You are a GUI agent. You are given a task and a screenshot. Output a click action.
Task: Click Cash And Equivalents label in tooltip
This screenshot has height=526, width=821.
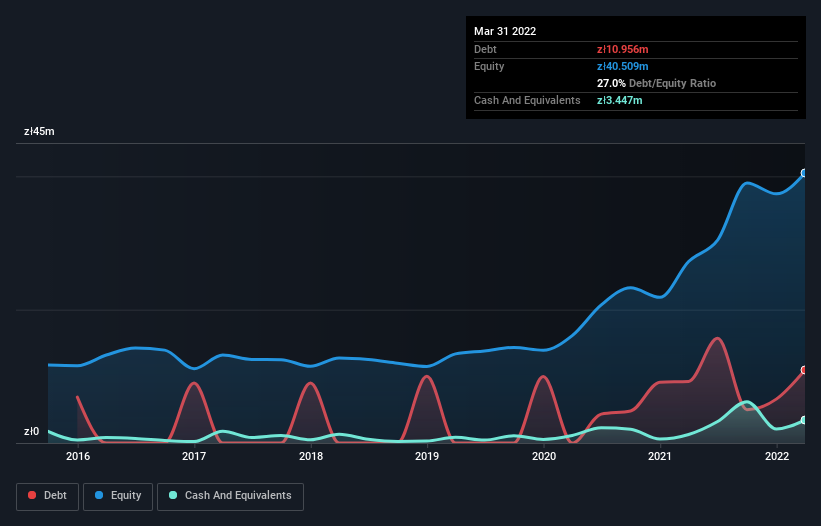[527, 100]
